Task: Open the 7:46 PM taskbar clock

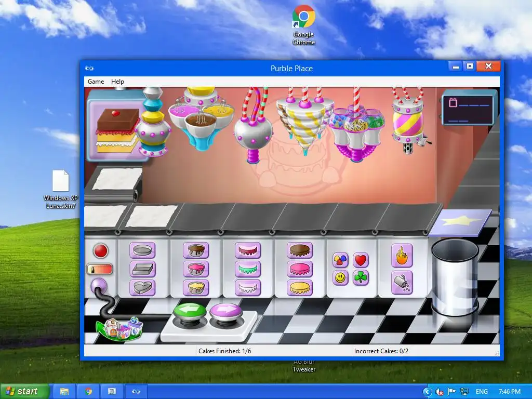Action: tap(510, 392)
